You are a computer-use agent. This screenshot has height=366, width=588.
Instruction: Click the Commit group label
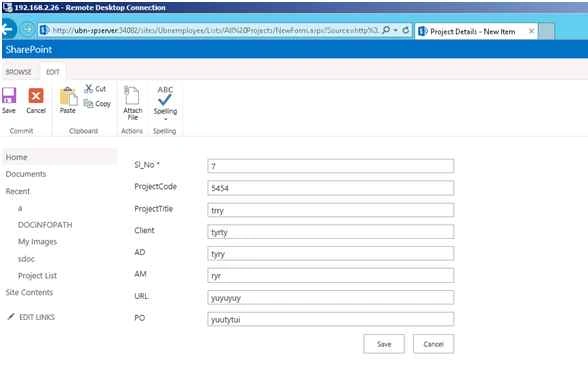[21, 131]
